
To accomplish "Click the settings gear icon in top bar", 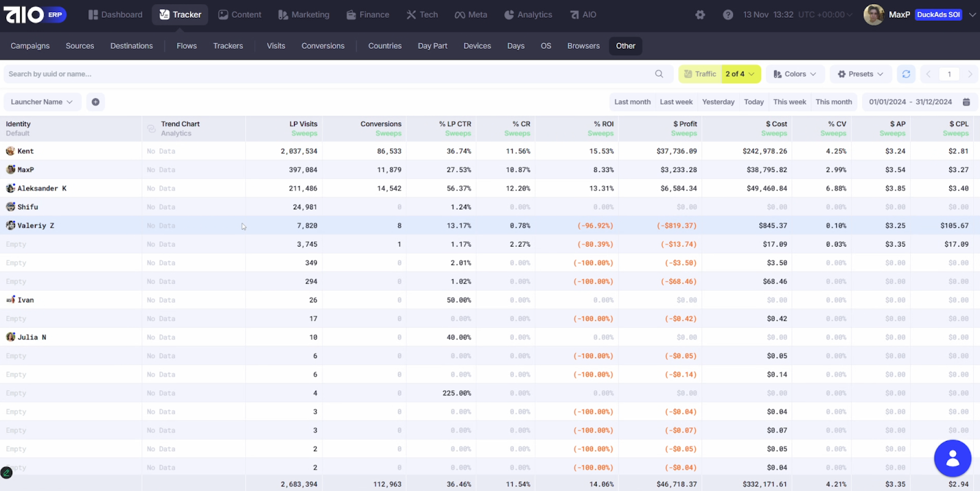I will [700, 15].
